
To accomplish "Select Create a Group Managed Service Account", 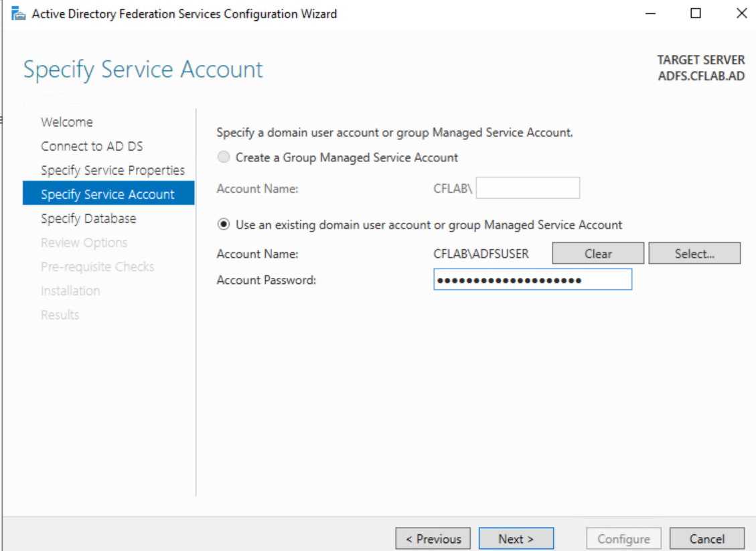I will pyautogui.click(x=224, y=157).
